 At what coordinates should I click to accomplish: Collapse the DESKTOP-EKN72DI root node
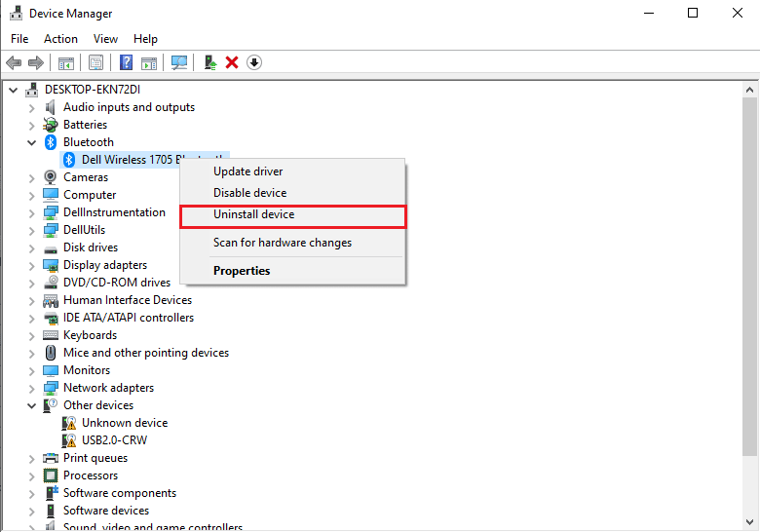[14, 90]
